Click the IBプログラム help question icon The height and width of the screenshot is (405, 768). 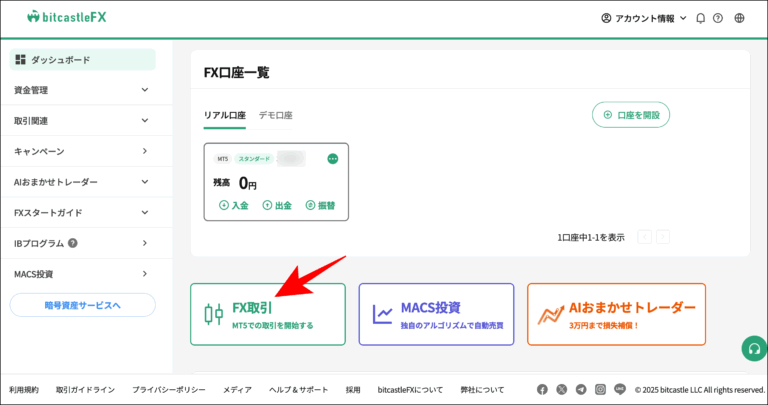click(x=73, y=243)
